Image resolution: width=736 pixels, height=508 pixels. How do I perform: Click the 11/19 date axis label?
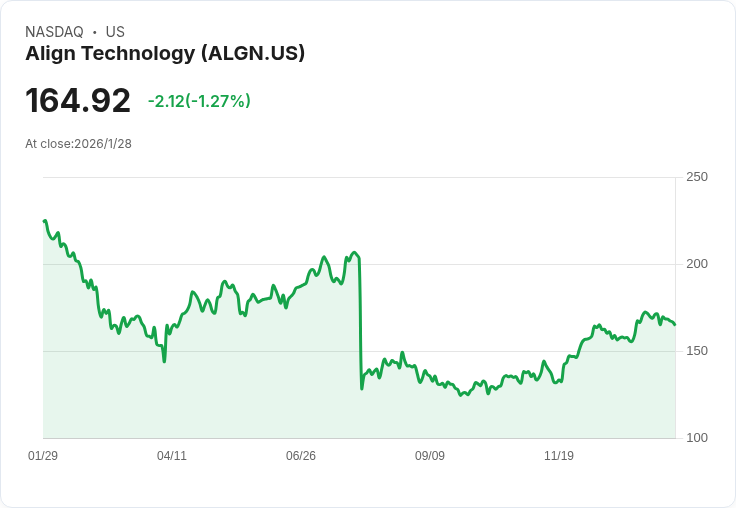click(x=559, y=455)
